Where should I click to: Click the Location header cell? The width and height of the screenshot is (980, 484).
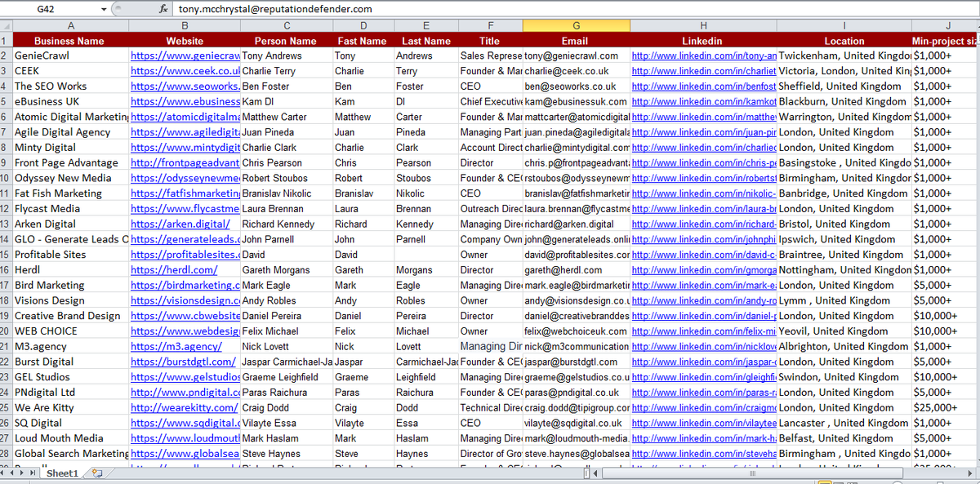(x=844, y=41)
